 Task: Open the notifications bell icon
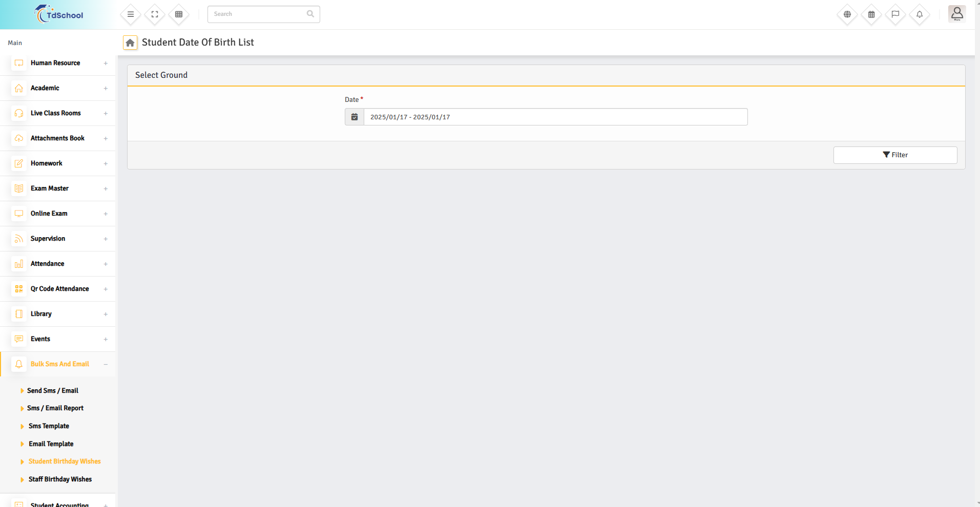tap(920, 14)
